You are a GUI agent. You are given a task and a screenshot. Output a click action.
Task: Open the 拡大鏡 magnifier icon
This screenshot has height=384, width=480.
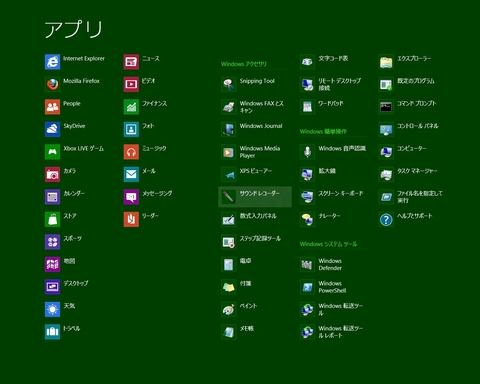[307, 174]
